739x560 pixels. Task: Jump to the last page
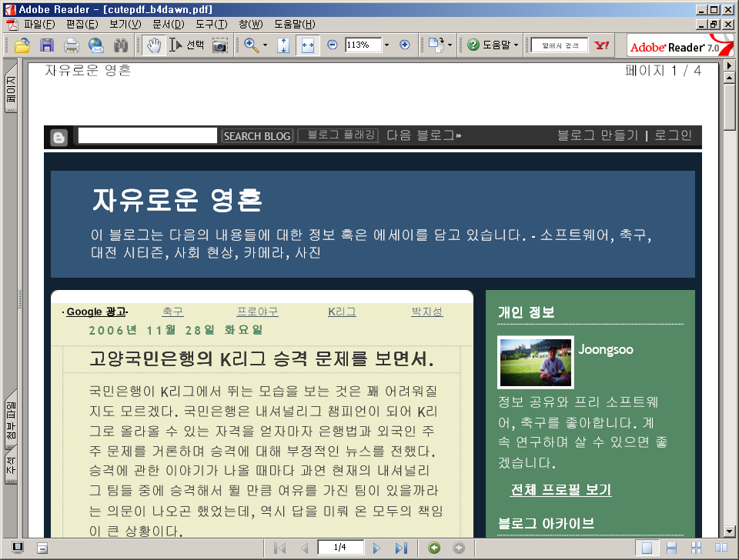coord(401,548)
